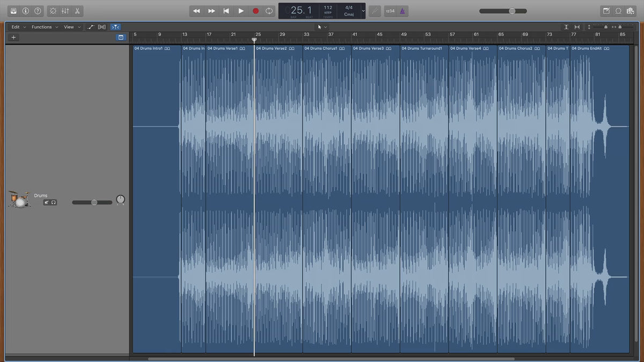Expand the LCD display mode dropdown
The height and width of the screenshot is (362, 644).
pyautogui.click(x=363, y=11)
